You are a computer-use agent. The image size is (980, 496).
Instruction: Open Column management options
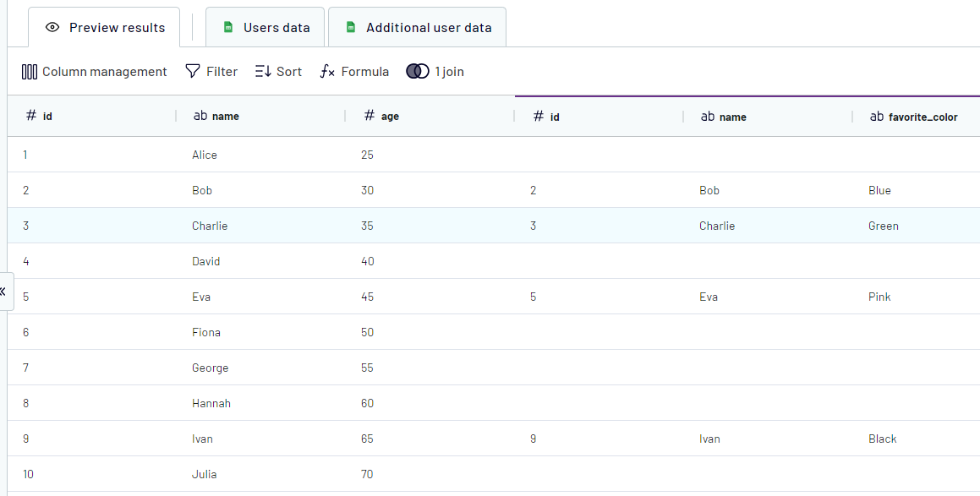click(x=104, y=72)
